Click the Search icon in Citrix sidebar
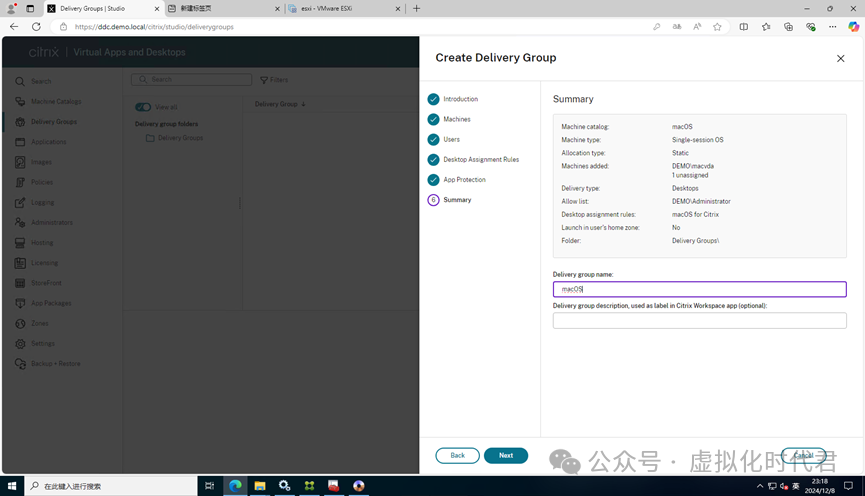865x496 pixels. [x=20, y=81]
